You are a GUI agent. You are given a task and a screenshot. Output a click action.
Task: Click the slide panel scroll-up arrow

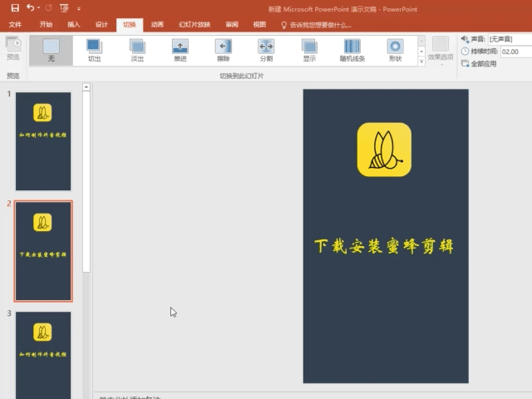click(x=86, y=87)
